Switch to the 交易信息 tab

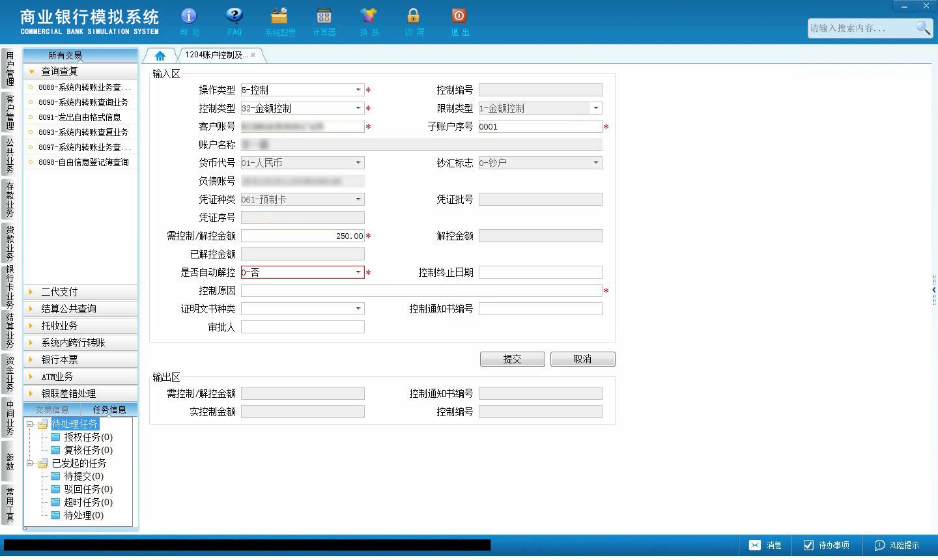(x=52, y=410)
